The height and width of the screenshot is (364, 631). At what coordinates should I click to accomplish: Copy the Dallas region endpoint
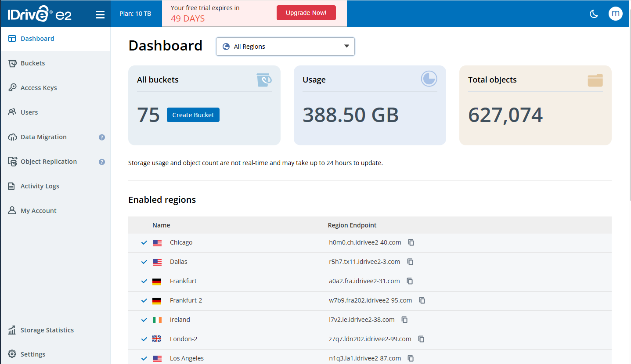[410, 262]
